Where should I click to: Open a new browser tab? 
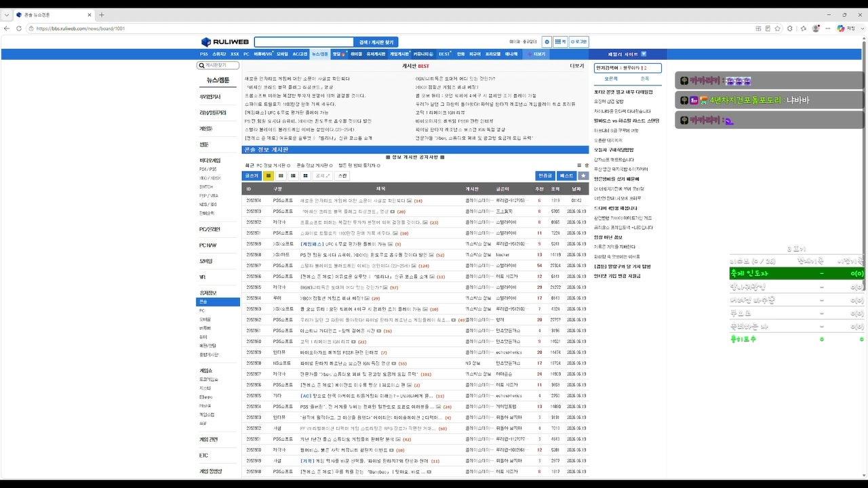[102, 14]
